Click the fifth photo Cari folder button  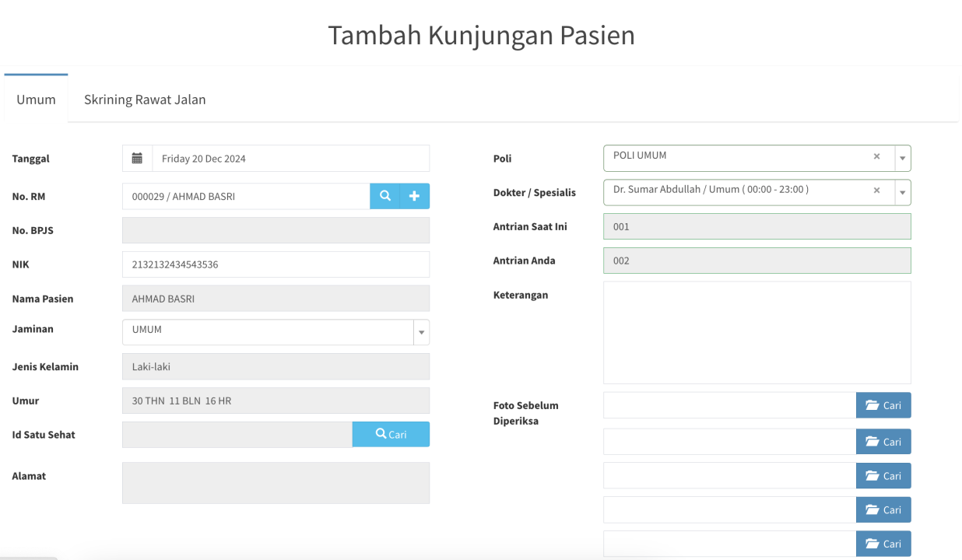pyautogui.click(x=883, y=544)
